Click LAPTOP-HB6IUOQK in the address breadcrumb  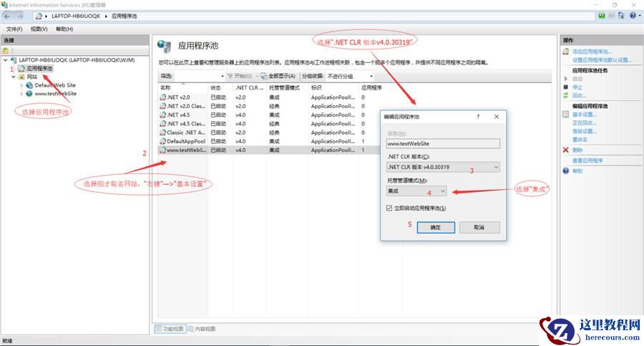tap(76, 16)
